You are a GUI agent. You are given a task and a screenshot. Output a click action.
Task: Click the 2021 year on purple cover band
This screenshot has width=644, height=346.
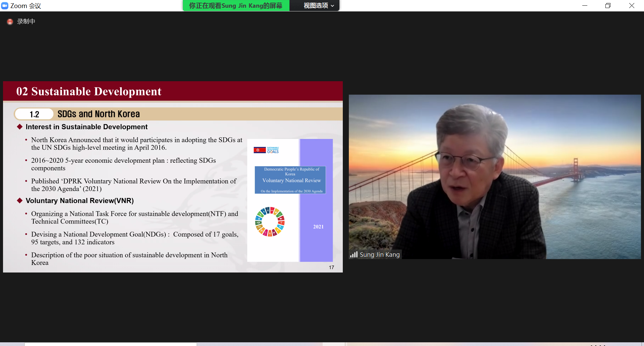click(318, 227)
